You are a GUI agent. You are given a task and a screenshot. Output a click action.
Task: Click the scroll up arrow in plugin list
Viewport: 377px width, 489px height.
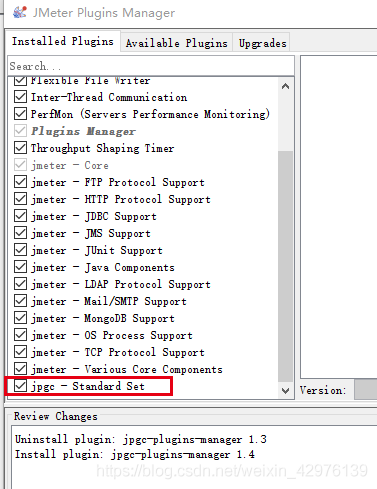click(x=285, y=86)
